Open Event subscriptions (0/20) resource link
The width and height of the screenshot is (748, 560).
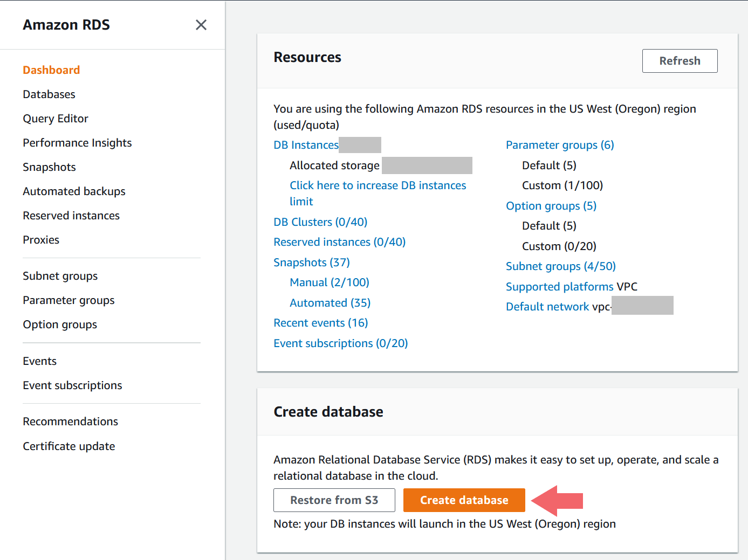click(340, 343)
